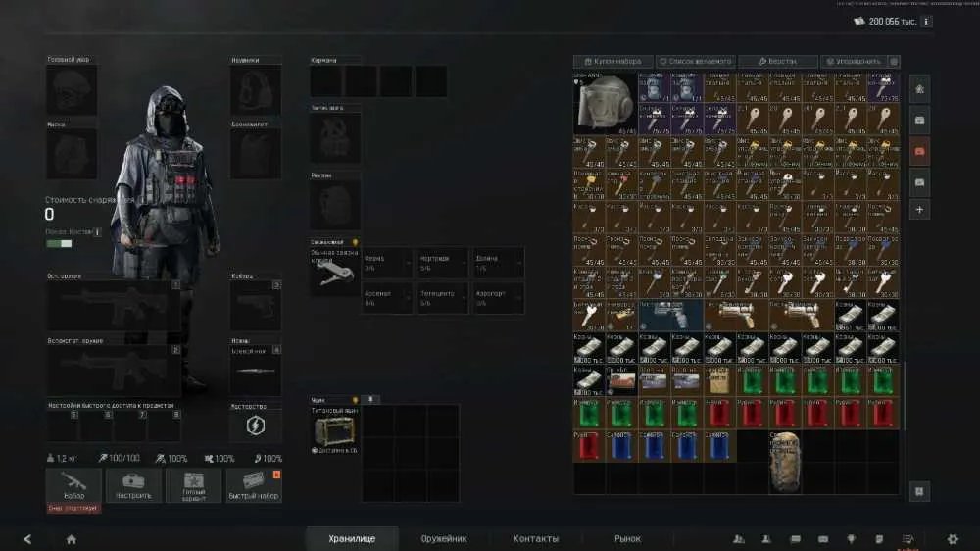Expand the Аэропорт key slot dropdown

[x=498, y=298]
